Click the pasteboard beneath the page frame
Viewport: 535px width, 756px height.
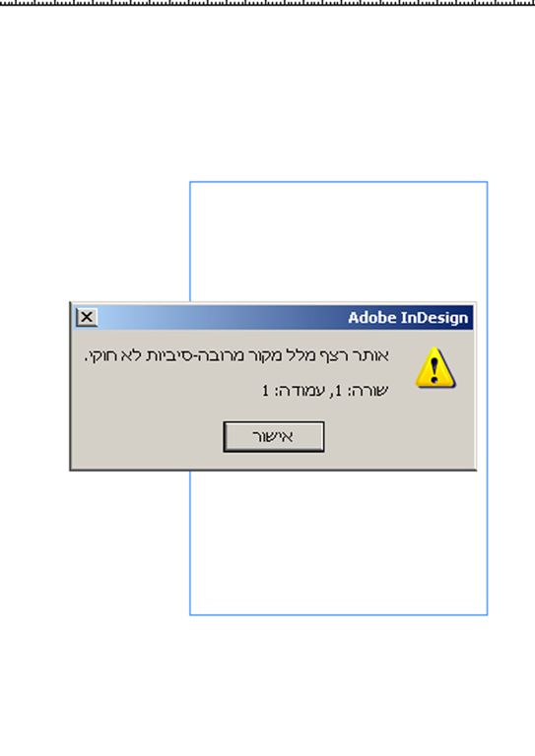click(267, 685)
